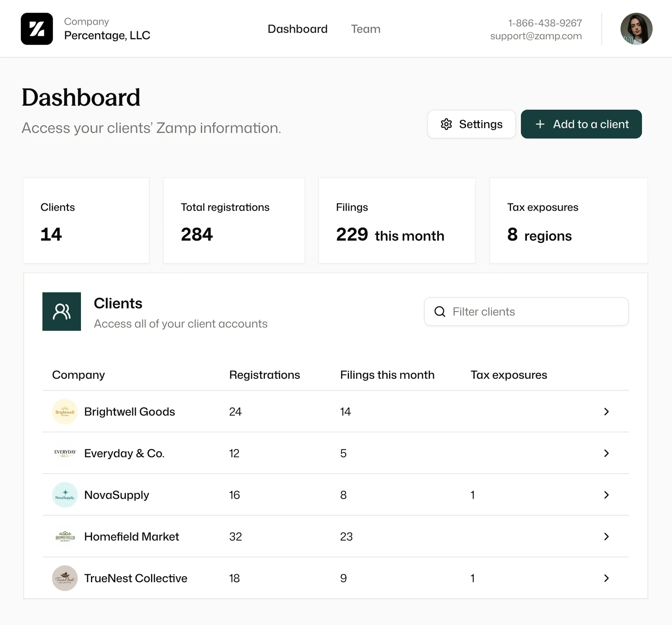Screen dimensions: 672x625
Task: Expand the Brightwell Goods row chevron
Action: [606, 411]
